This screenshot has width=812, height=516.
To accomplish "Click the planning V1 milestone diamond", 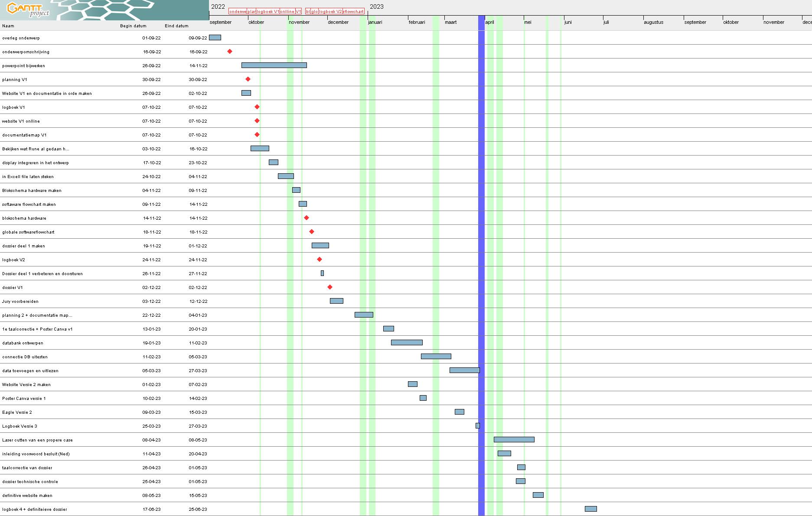I will point(248,79).
